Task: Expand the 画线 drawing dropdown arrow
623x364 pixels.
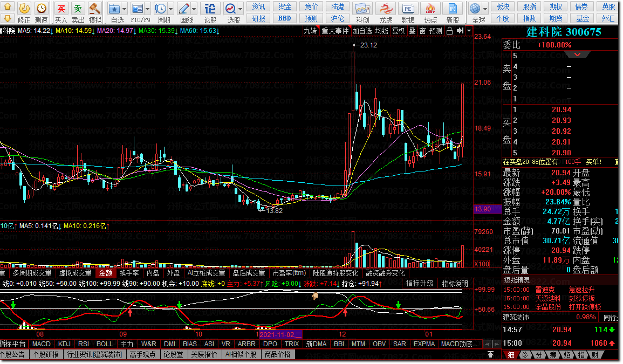Action: 194,9
